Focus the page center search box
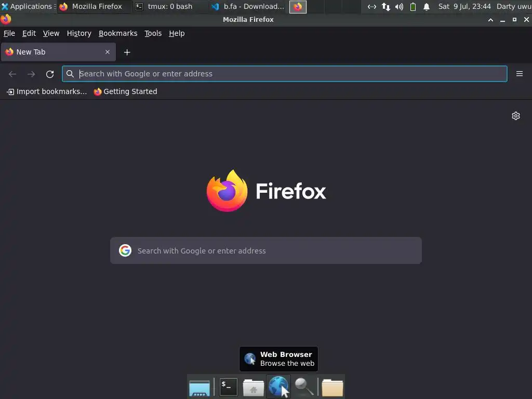Screen dimensions: 532x399 [x=266, y=250]
